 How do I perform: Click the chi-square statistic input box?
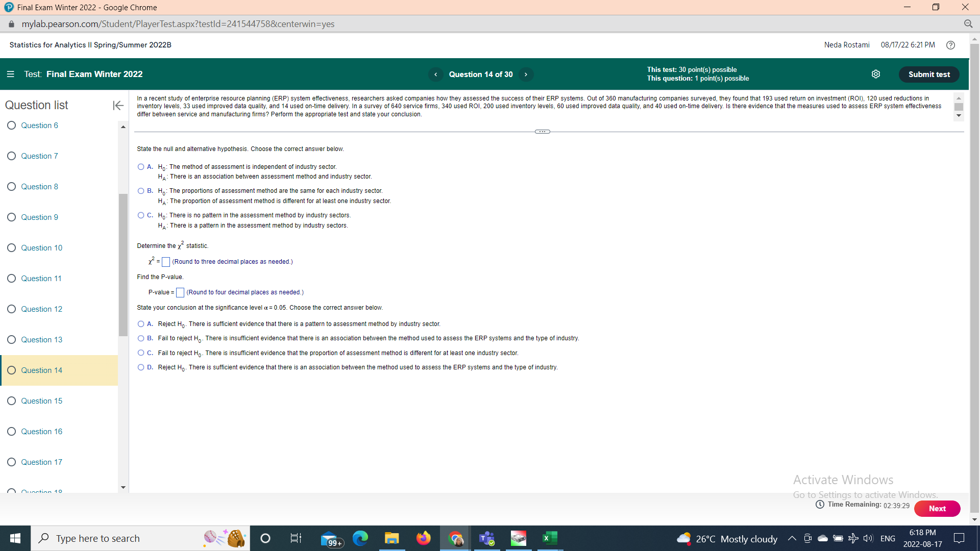165,262
